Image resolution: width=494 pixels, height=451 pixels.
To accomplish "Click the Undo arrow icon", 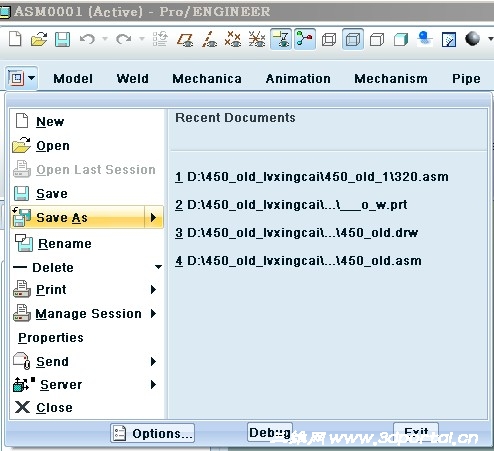I will pyautogui.click(x=87, y=39).
